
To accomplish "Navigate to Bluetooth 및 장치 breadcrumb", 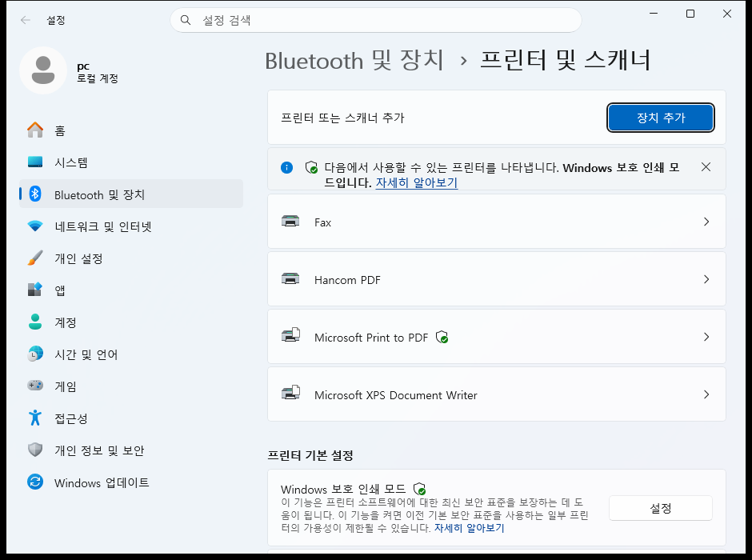I will 354,61.
